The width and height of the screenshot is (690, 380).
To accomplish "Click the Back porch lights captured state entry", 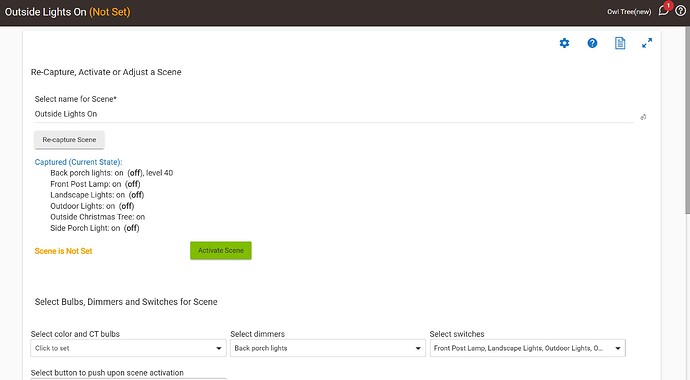I will tap(111, 173).
